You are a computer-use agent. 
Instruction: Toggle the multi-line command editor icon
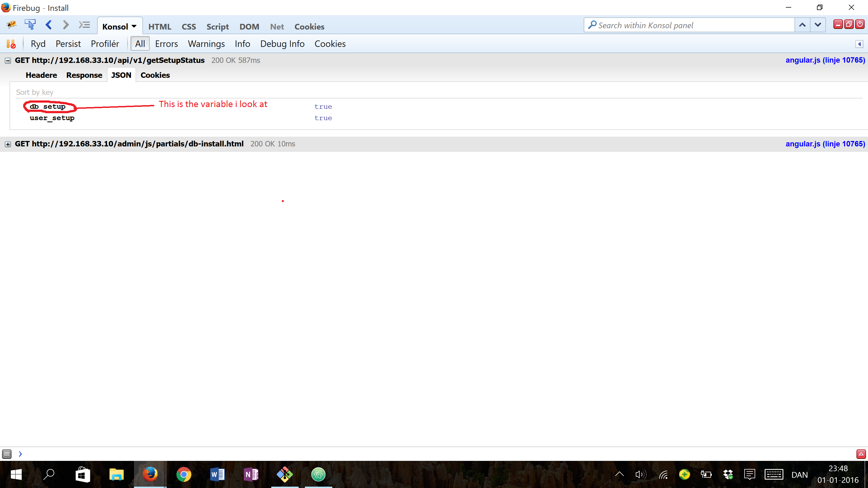pos(84,25)
